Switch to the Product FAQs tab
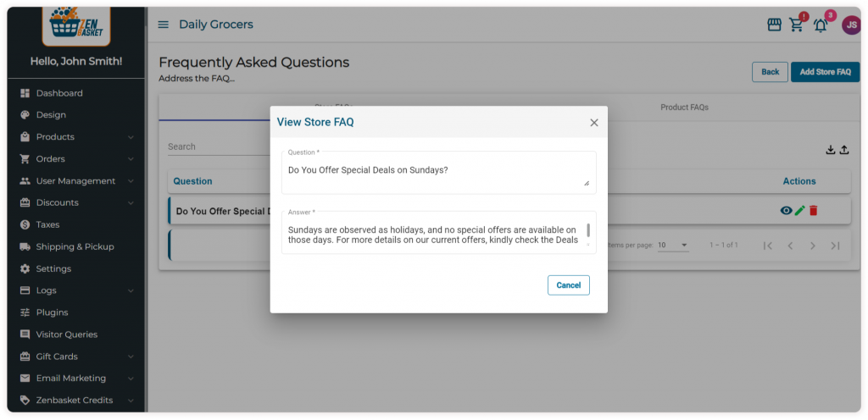Image resolution: width=868 pixels, height=420 pixels. coord(684,108)
